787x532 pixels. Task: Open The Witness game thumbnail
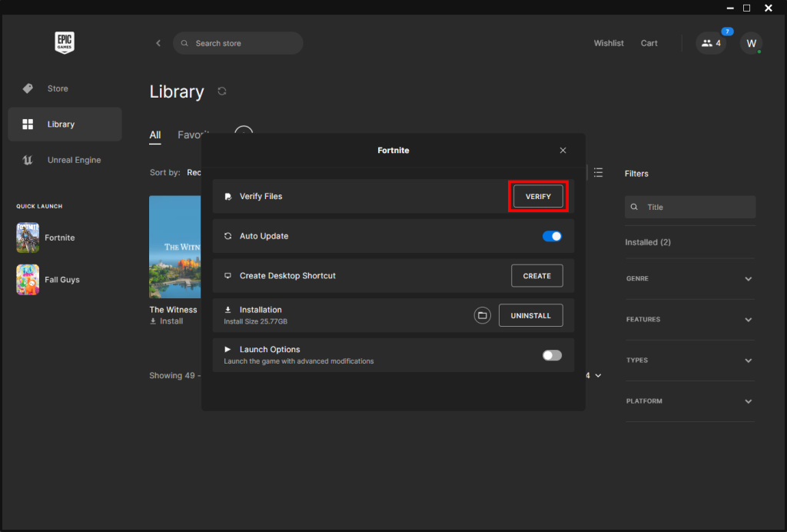pos(174,247)
